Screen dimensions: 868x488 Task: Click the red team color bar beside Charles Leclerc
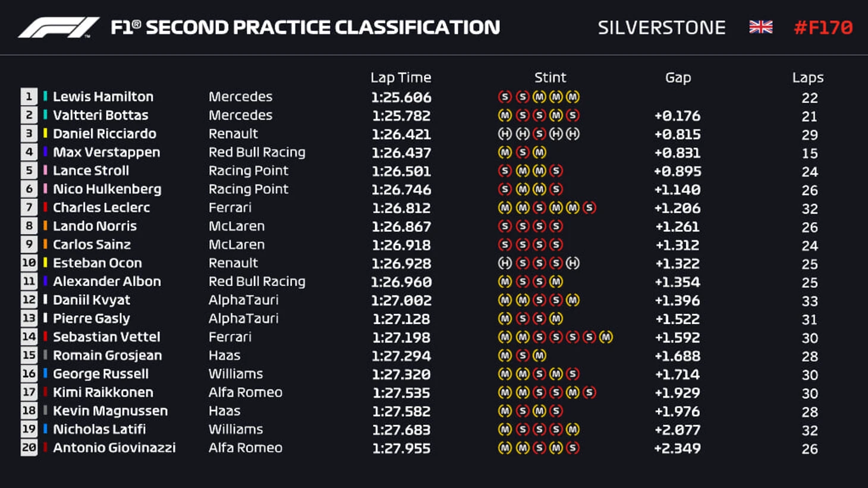(45, 207)
